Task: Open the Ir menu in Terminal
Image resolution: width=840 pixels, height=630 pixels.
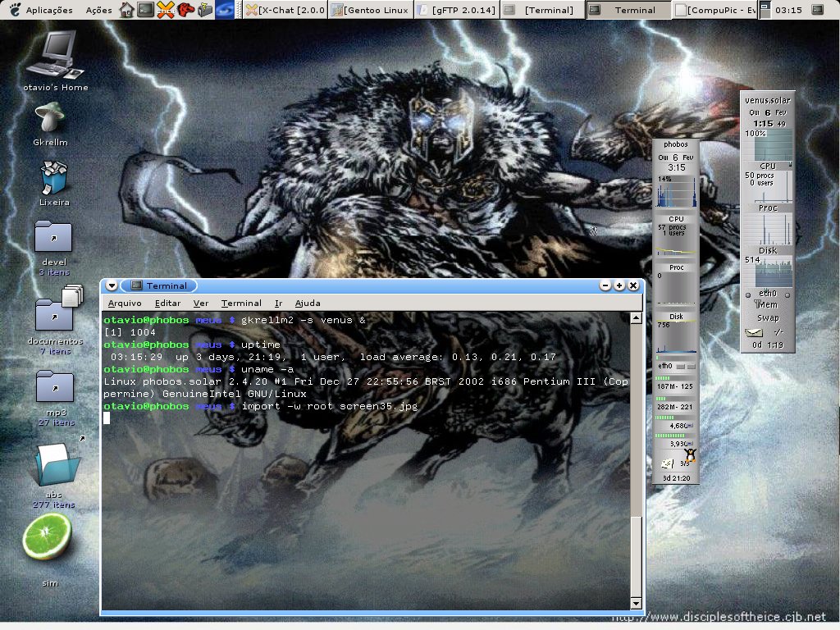Action: (279, 304)
